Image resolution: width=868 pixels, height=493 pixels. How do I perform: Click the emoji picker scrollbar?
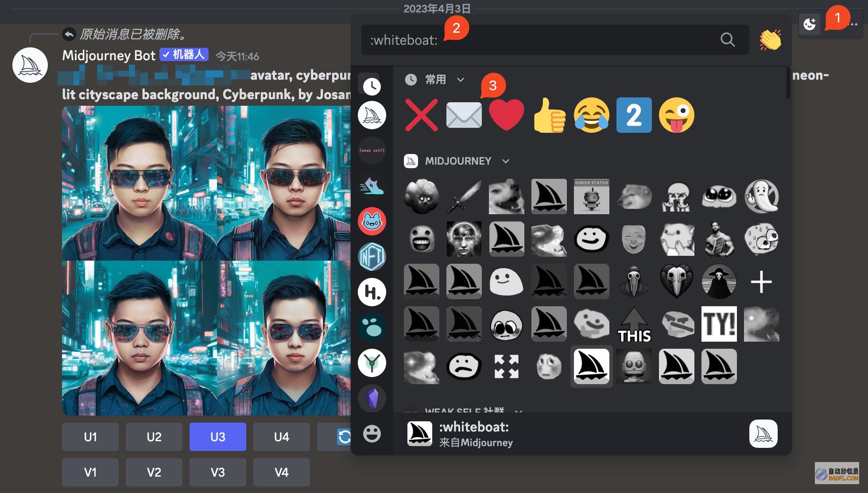788,83
